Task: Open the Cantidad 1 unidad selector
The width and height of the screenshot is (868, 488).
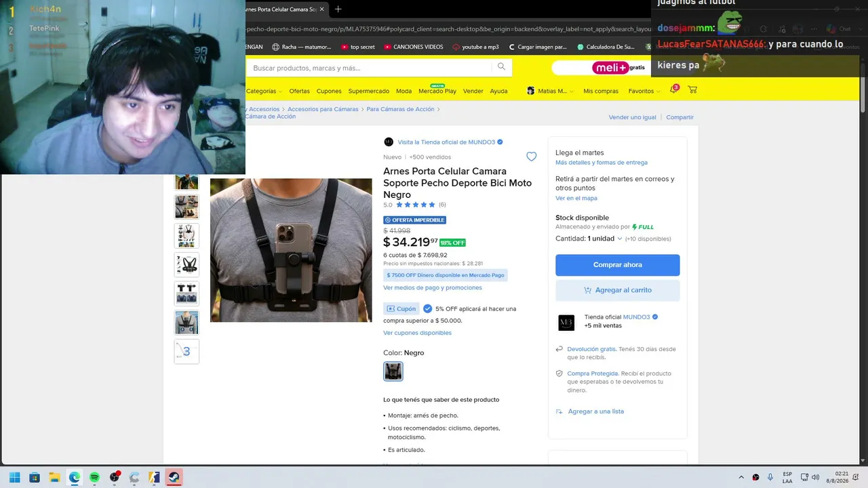Action: coord(589,239)
